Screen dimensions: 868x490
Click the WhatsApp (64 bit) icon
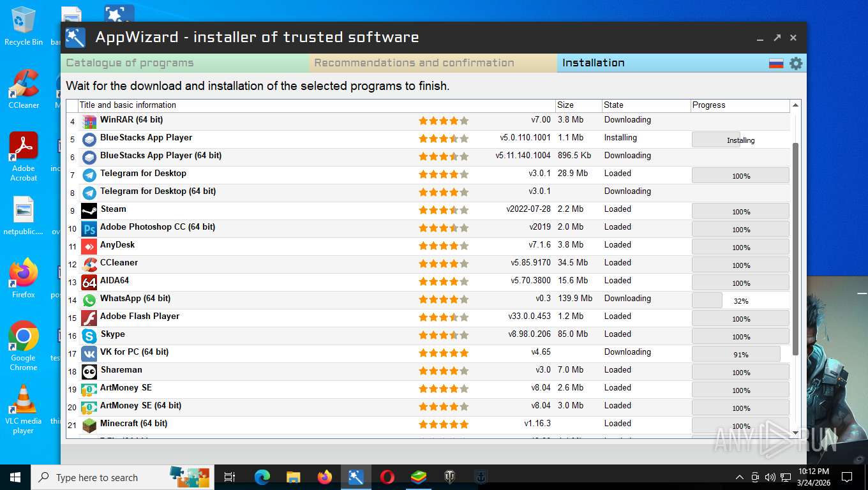89,300
